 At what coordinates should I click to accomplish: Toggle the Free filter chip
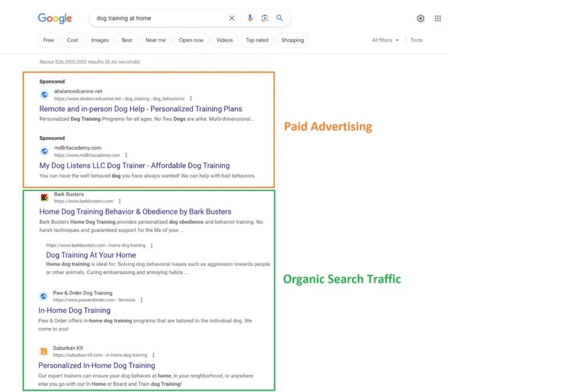click(48, 40)
